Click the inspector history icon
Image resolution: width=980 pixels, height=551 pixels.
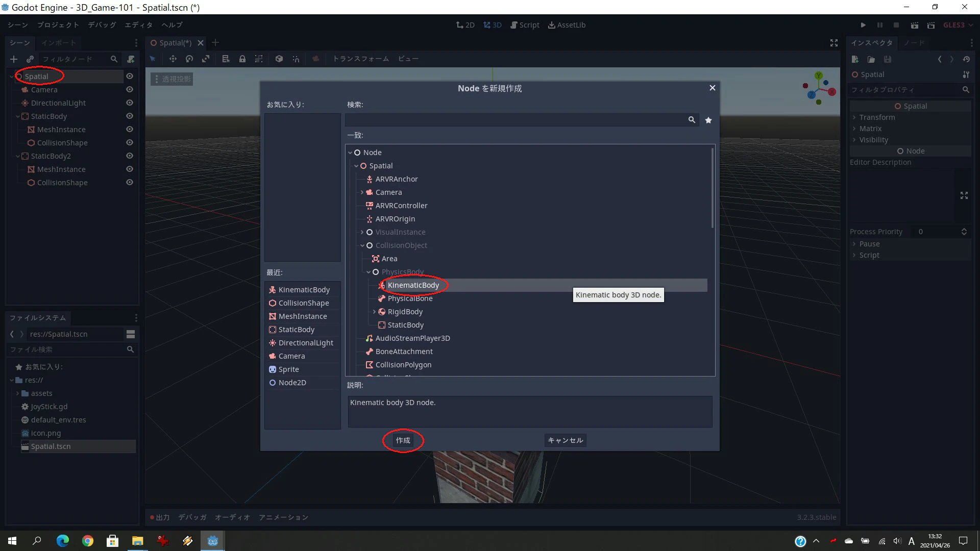coord(966,59)
